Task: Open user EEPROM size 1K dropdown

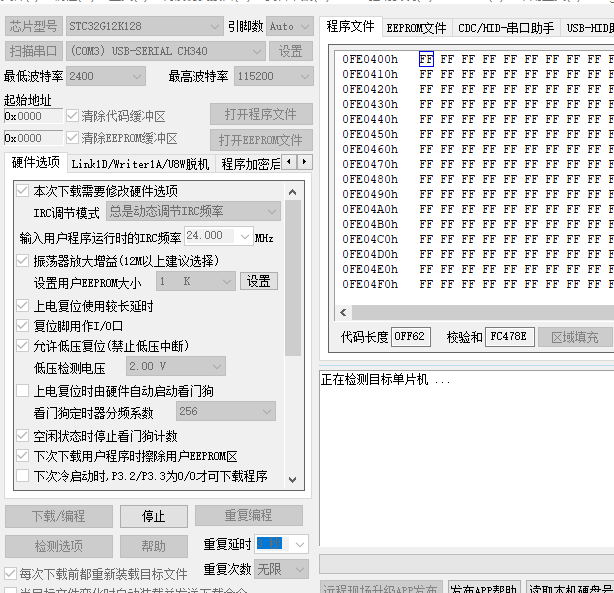Action: tap(196, 281)
